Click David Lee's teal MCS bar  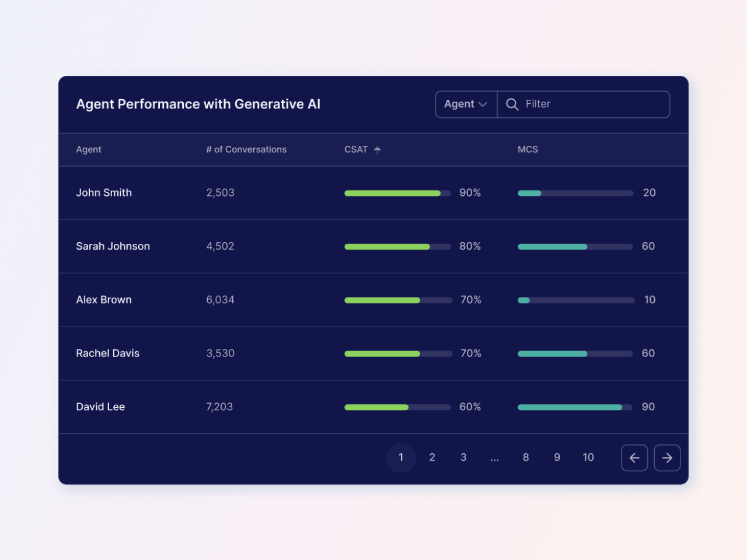tap(570, 407)
